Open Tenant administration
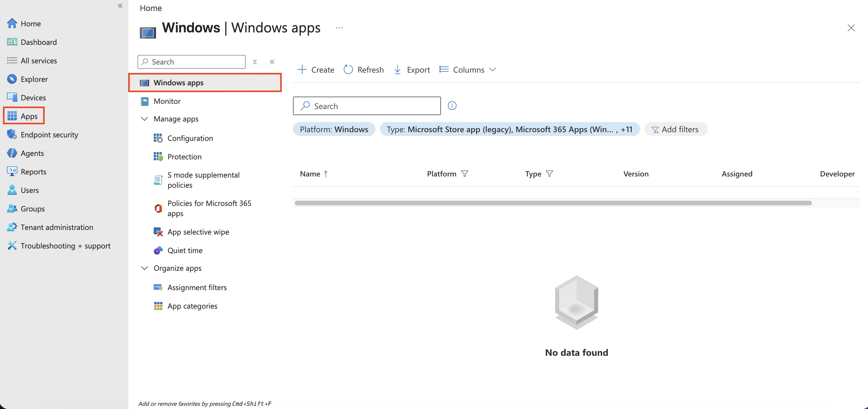868x409 pixels. coord(50,227)
